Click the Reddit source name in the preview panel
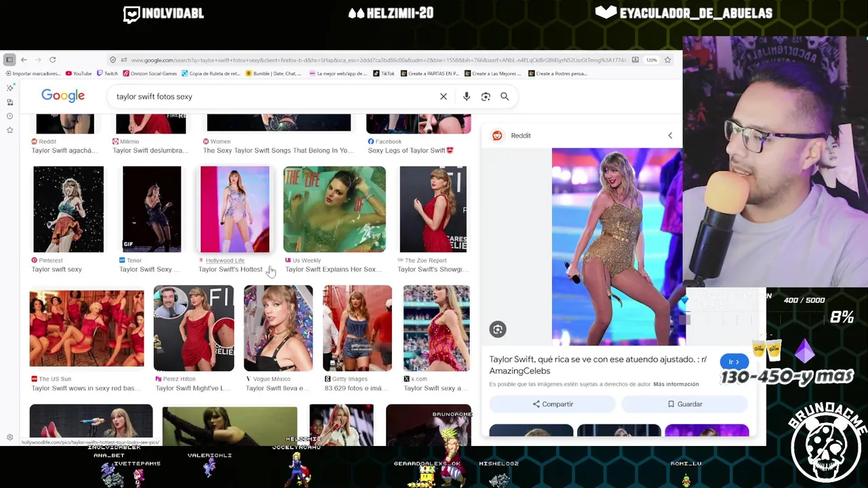This screenshot has width=868, height=488. click(521, 136)
